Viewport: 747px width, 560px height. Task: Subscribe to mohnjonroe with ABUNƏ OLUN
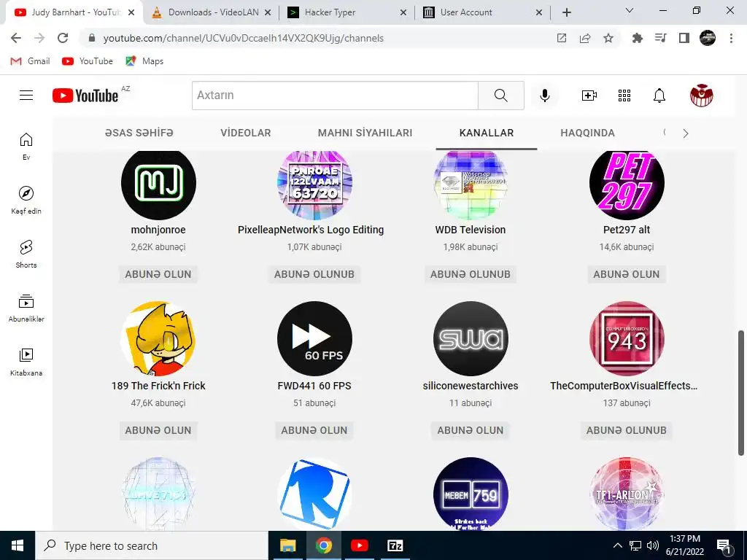[158, 274]
